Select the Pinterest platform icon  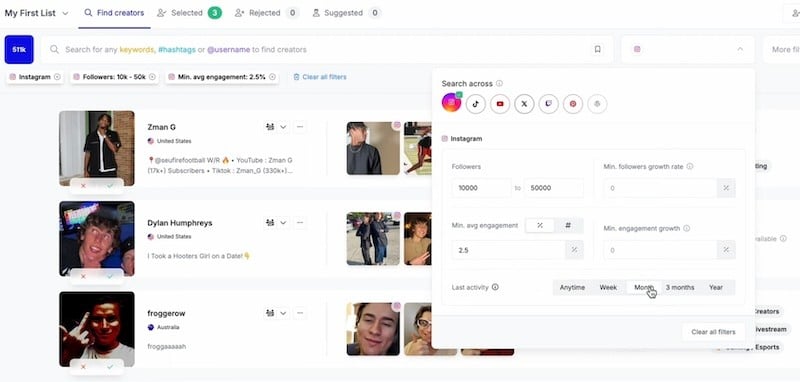[573, 104]
